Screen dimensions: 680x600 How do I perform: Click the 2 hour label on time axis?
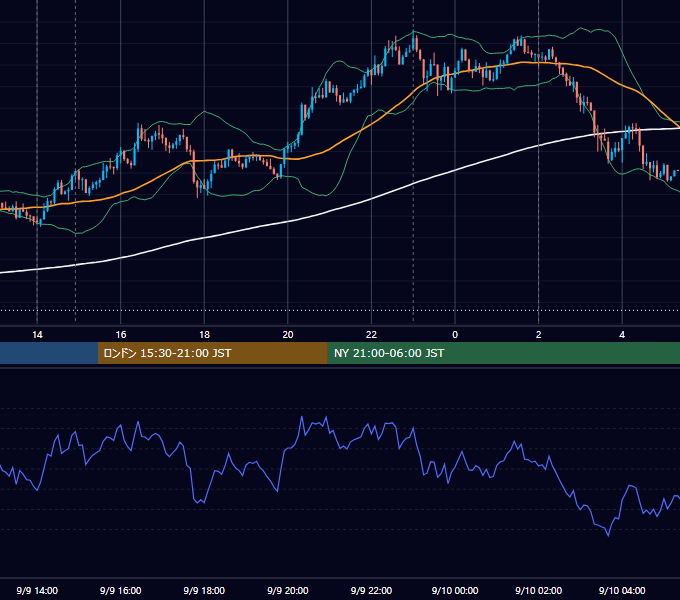click(539, 335)
